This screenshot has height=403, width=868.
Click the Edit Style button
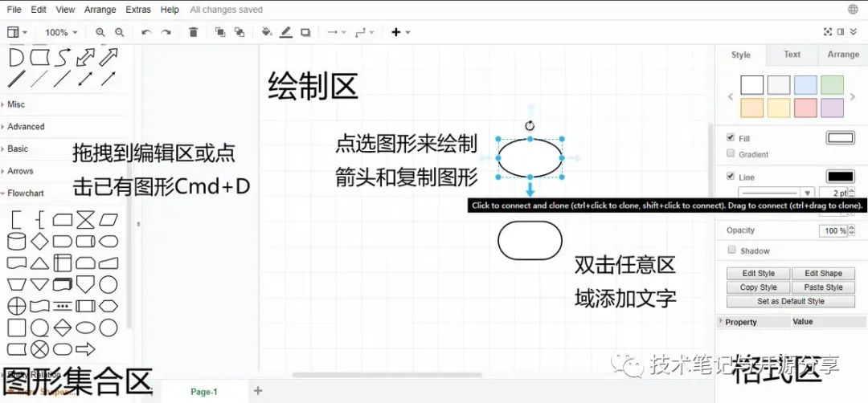point(759,273)
